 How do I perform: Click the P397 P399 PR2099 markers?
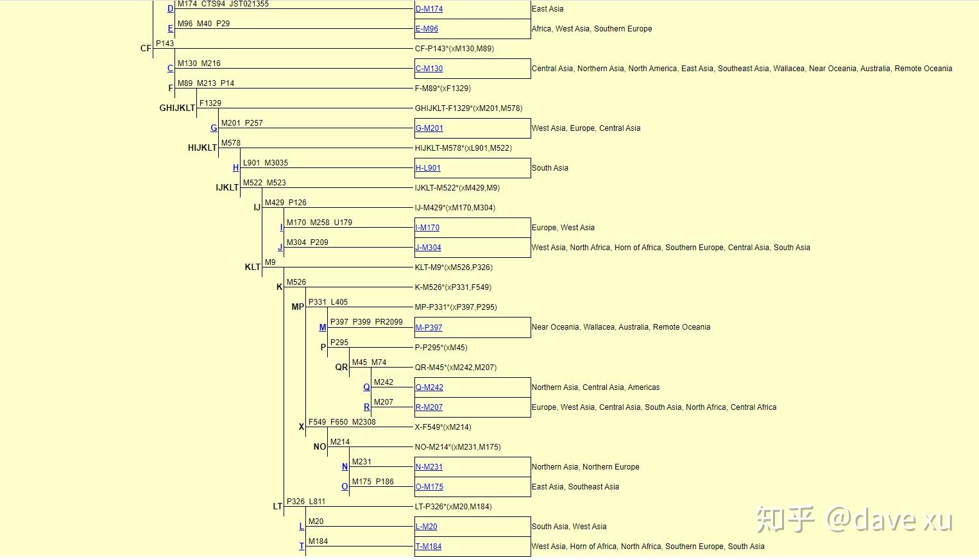pyautogui.click(x=366, y=322)
